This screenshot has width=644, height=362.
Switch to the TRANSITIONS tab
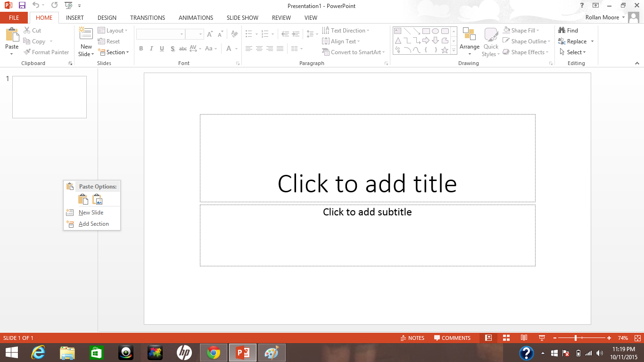click(148, 17)
